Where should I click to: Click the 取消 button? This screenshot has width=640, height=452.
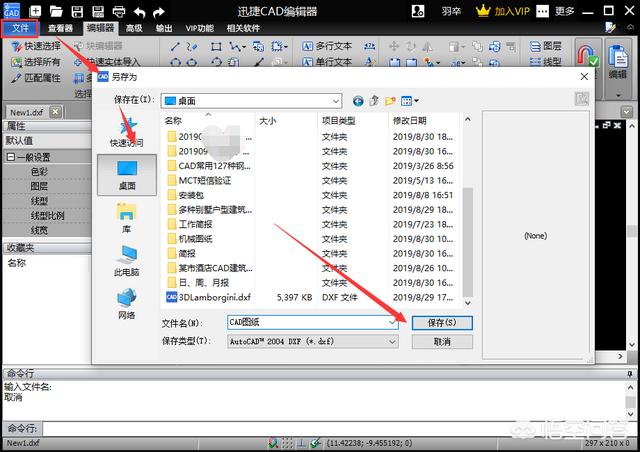point(442,341)
